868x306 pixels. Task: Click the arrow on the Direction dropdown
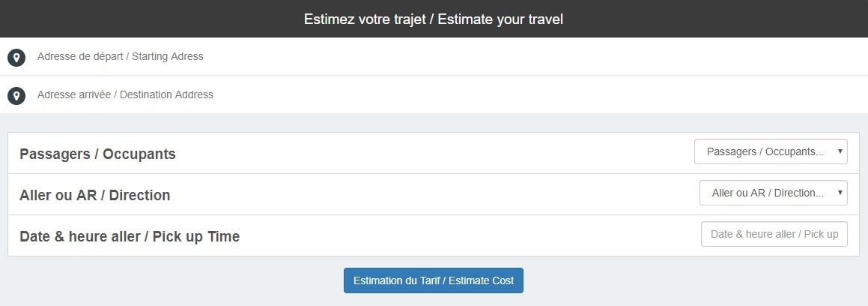840,192
